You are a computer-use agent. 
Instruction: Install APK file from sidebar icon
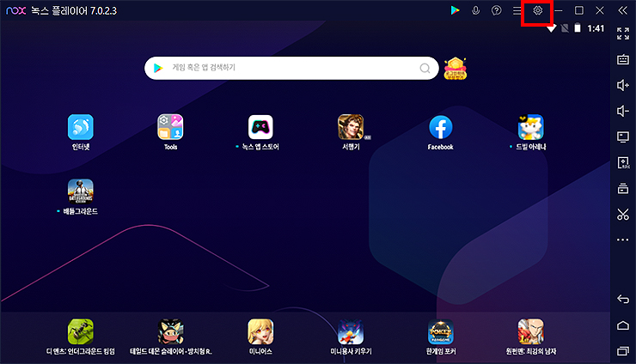623,162
